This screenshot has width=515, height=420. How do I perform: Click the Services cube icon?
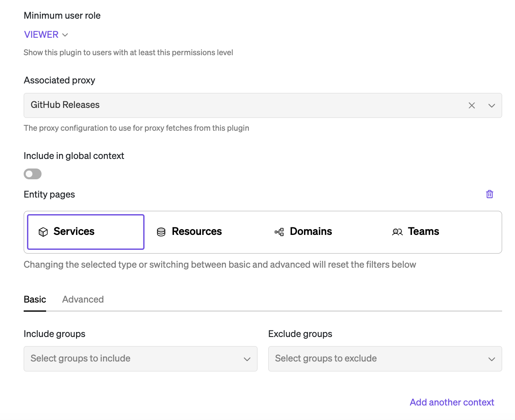(x=43, y=232)
